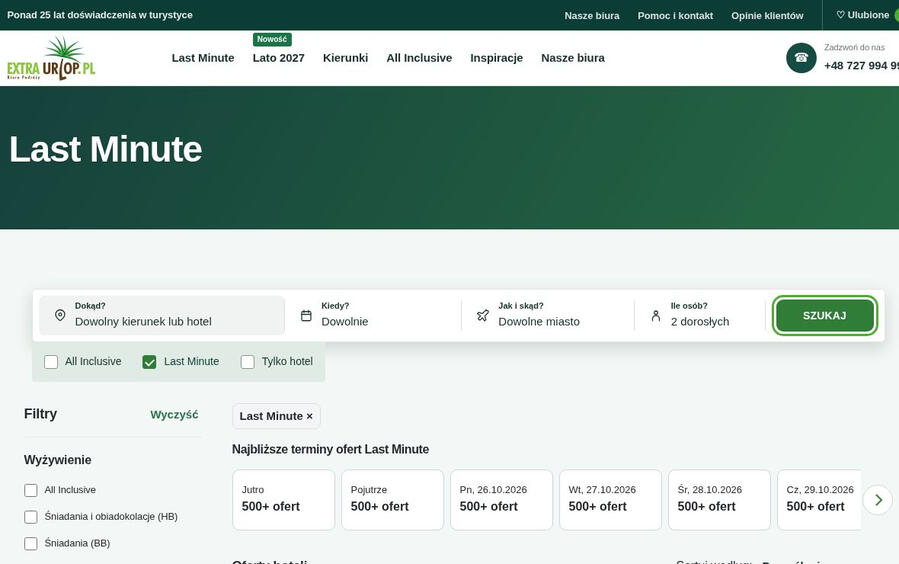The width and height of the screenshot is (899, 564).
Task: Click the round phone icon
Action: point(801,58)
